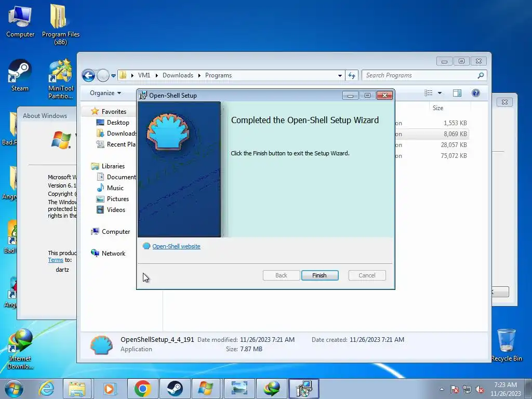The height and width of the screenshot is (399, 532).
Task: Open the Windows Start button
Action: coord(14,389)
